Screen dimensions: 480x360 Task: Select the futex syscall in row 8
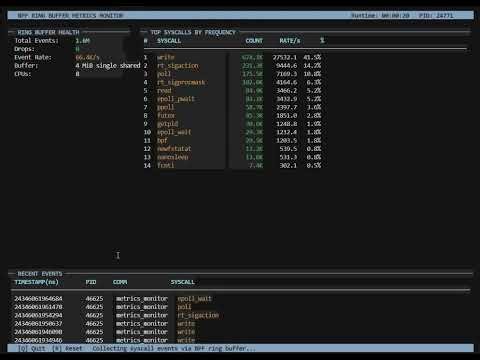pyautogui.click(x=166, y=116)
